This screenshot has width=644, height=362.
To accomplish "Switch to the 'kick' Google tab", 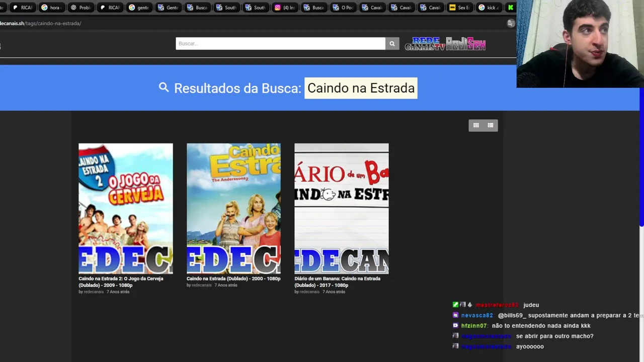I will (489, 8).
